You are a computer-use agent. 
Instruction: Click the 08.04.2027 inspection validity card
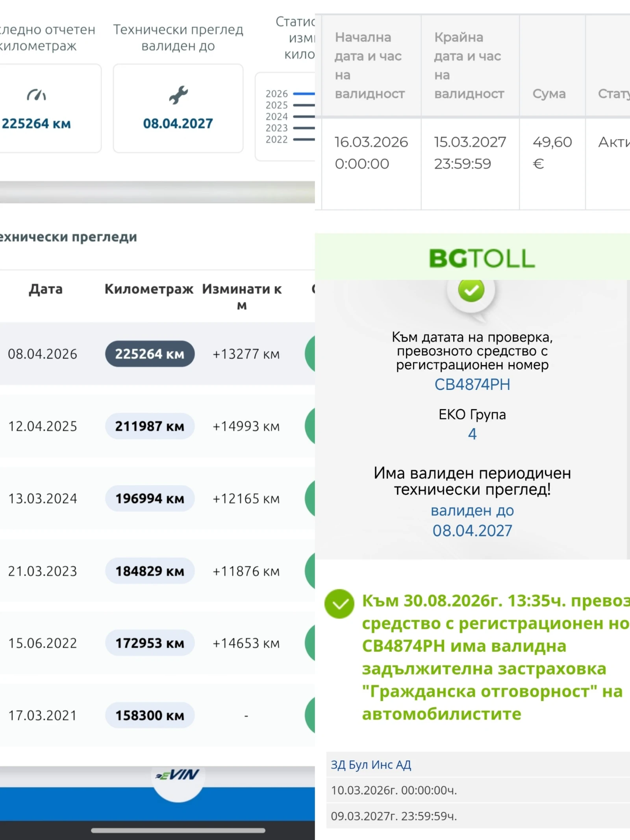click(x=178, y=108)
